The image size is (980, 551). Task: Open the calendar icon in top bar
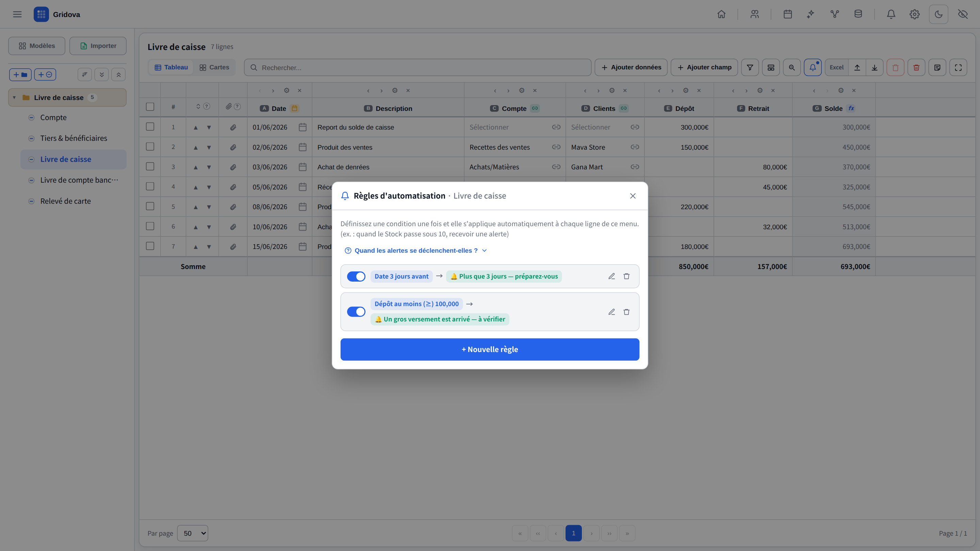coord(787,14)
